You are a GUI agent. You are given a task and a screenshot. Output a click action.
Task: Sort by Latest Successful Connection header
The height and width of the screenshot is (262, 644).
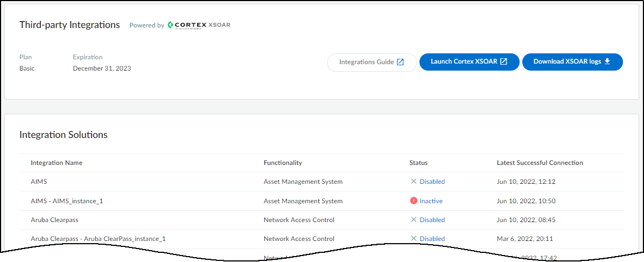(540, 163)
